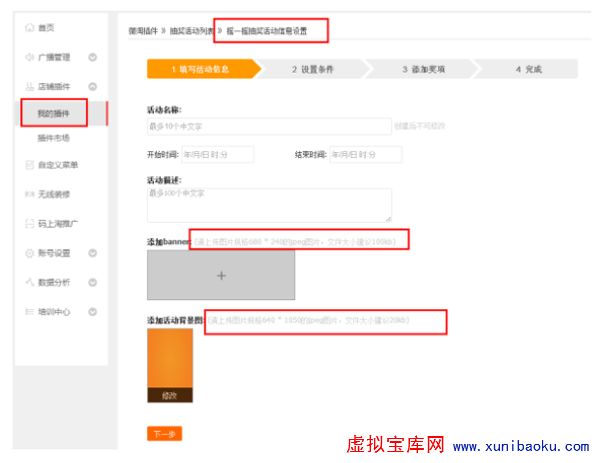
Task: Expand the 培训中心 section arrow
Action: [x=92, y=312]
